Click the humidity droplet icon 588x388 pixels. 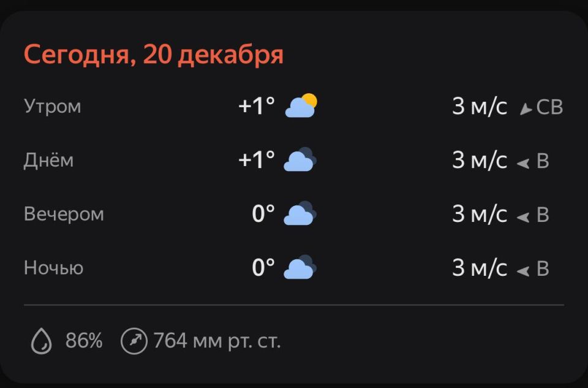pyautogui.click(x=42, y=341)
